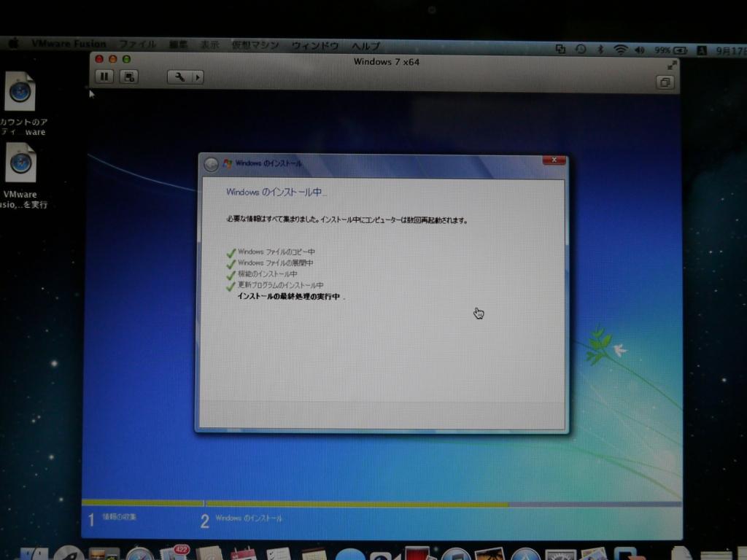Click the Windows flag icon in the installer title
747x560 pixels.
coord(228,163)
